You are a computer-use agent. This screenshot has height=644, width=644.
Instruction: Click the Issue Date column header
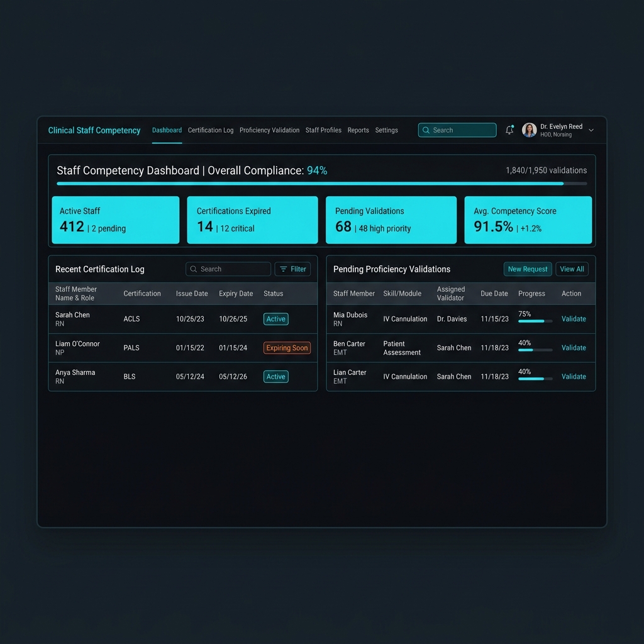click(192, 293)
